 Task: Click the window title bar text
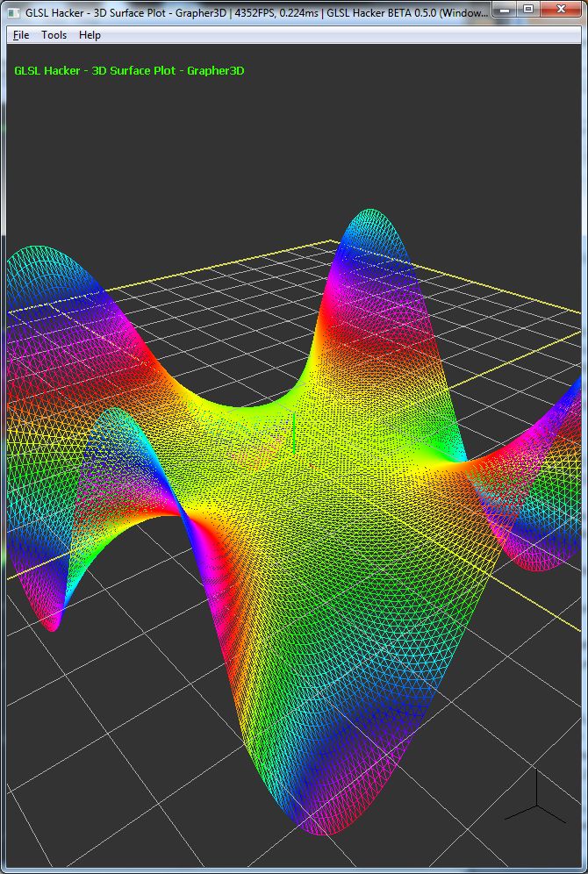pos(256,13)
